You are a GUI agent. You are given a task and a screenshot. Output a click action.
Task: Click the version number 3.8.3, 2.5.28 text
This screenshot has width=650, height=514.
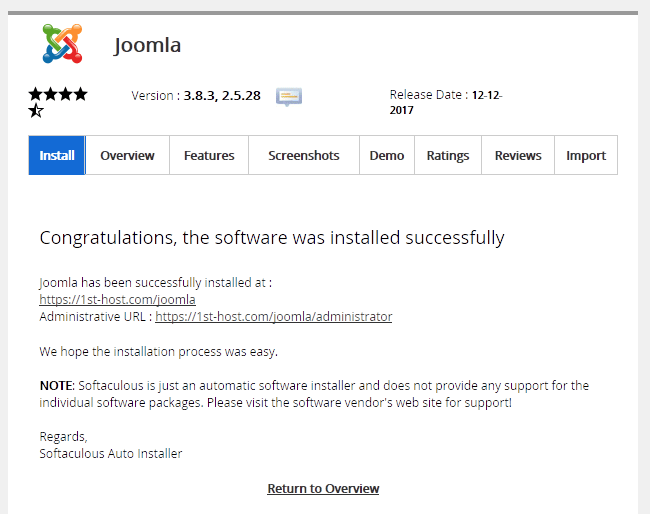click(222, 96)
